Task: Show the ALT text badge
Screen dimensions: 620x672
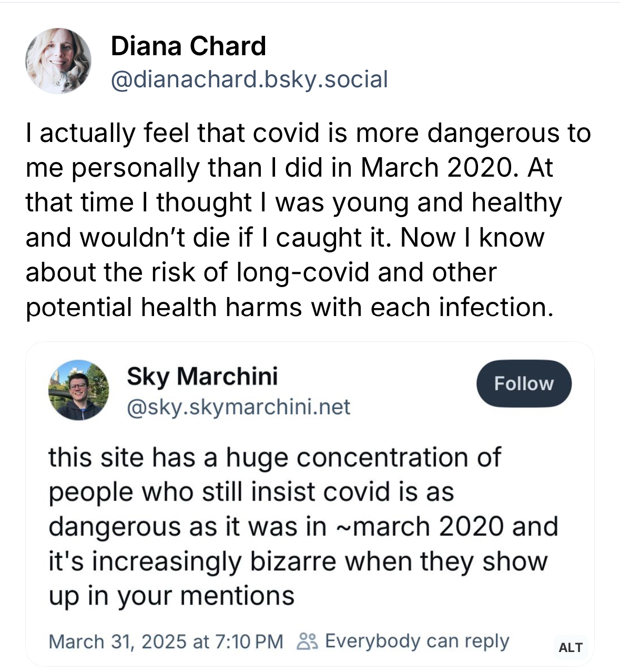Action: (570, 647)
